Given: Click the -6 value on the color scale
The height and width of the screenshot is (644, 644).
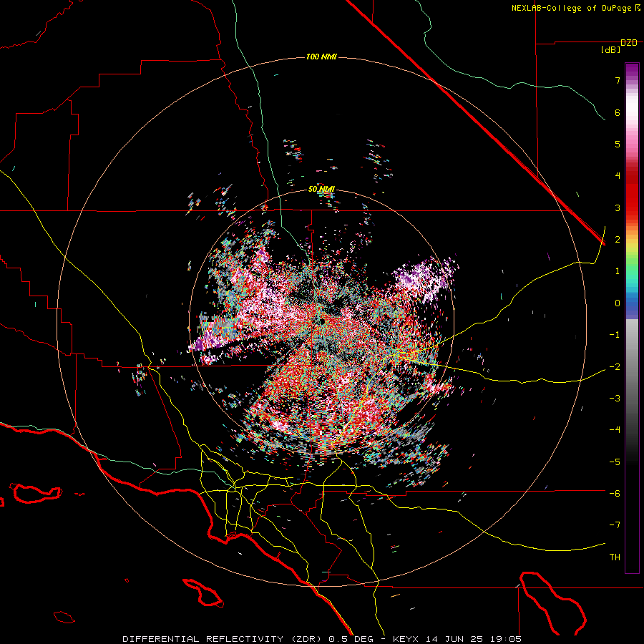Looking at the screenshot, I should pos(615,494).
